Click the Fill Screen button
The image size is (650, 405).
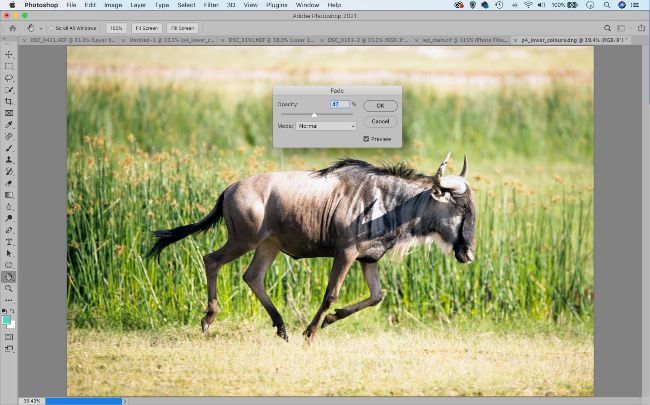pyautogui.click(x=182, y=28)
